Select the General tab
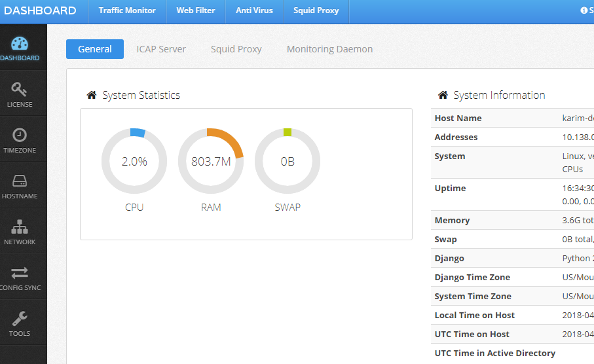 95,49
